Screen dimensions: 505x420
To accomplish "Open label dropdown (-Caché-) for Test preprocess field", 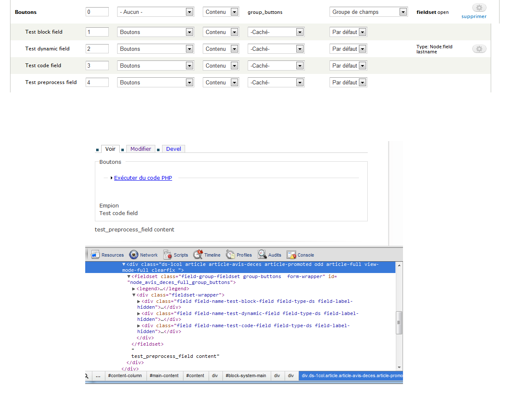I will point(276,82).
